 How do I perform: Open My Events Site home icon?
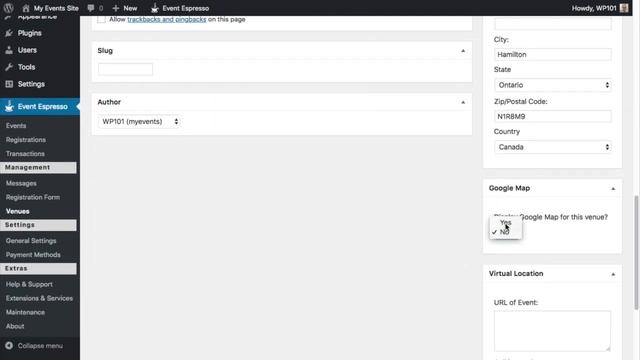pyautogui.click(x=26, y=8)
